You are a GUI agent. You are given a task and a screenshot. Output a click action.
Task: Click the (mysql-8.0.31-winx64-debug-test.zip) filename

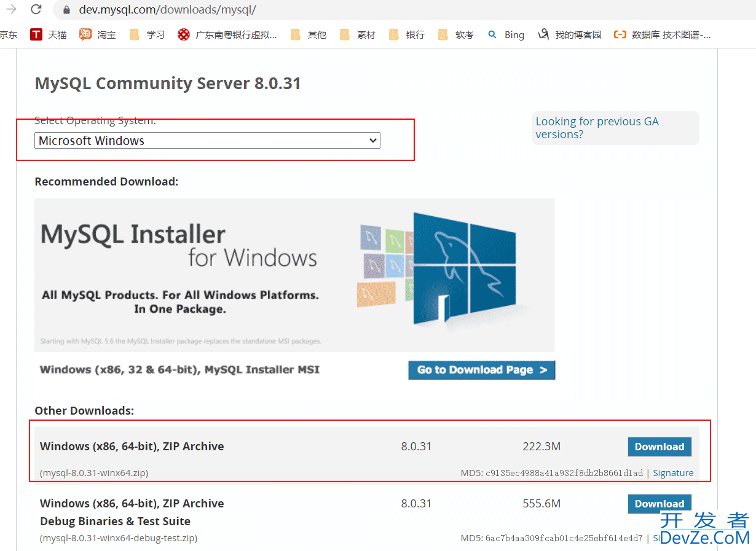tap(119, 538)
